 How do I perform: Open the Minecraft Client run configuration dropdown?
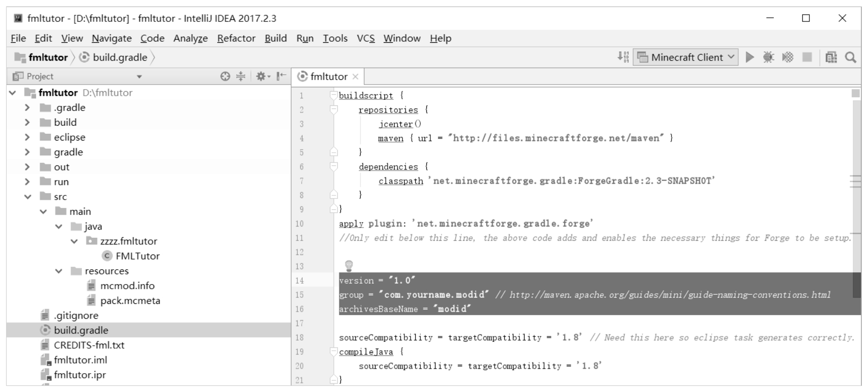[x=686, y=58]
